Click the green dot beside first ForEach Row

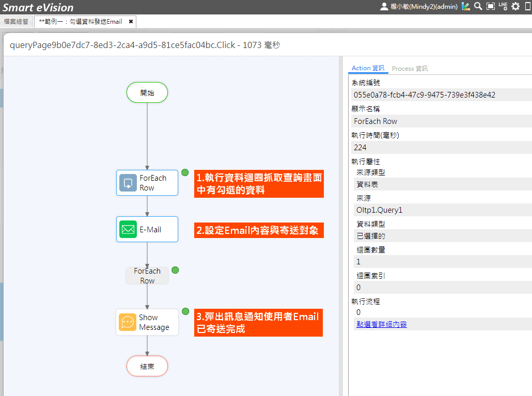pyautogui.click(x=185, y=172)
